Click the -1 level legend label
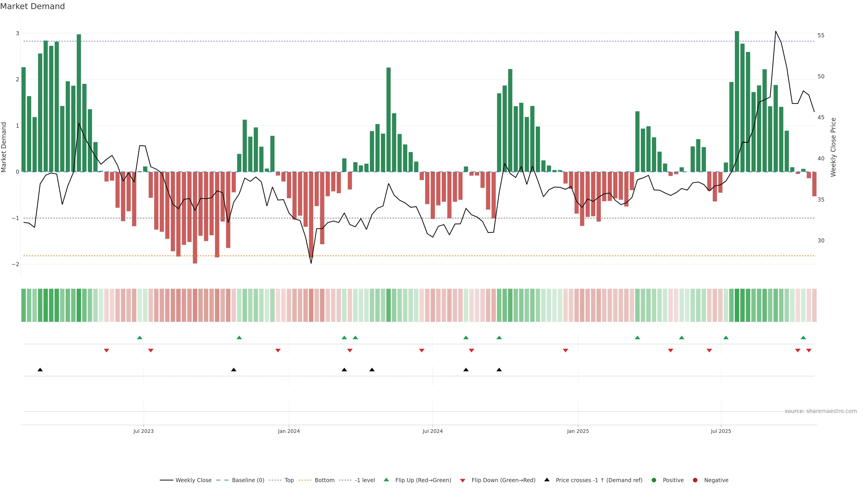 click(x=365, y=480)
